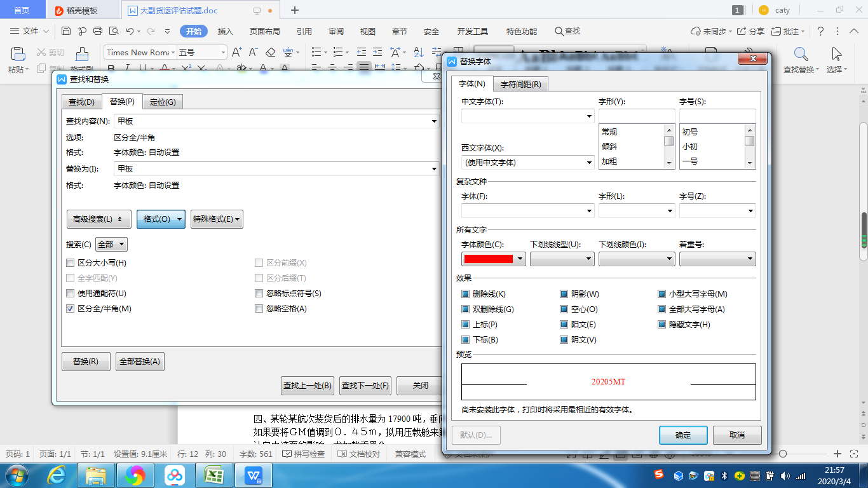Uncheck the 区分全/半角(M) checkbox
The width and height of the screenshot is (868, 488).
pyautogui.click(x=71, y=309)
